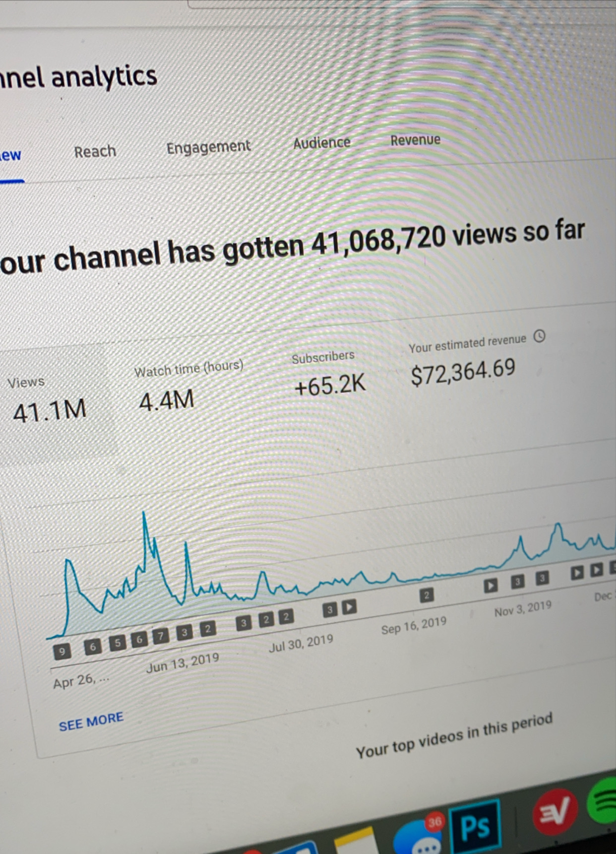
Task: Click the play marker above the Dec label
Action: pyautogui.click(x=597, y=570)
